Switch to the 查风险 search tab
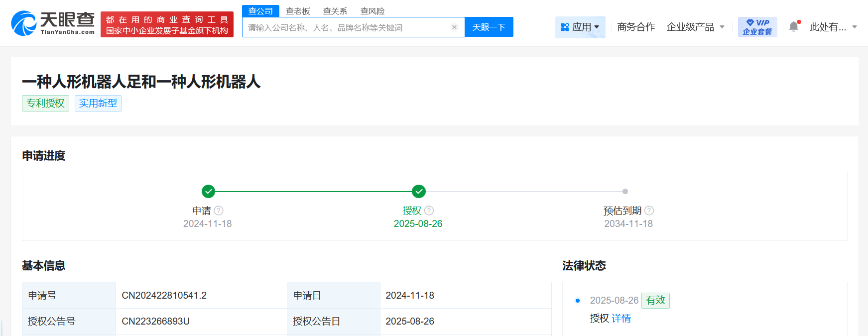 [372, 11]
